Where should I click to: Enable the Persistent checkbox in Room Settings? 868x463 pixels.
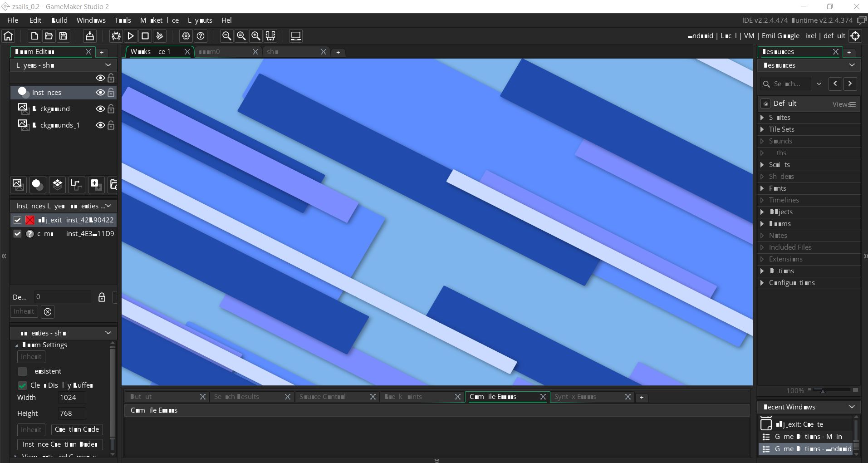[x=22, y=371]
